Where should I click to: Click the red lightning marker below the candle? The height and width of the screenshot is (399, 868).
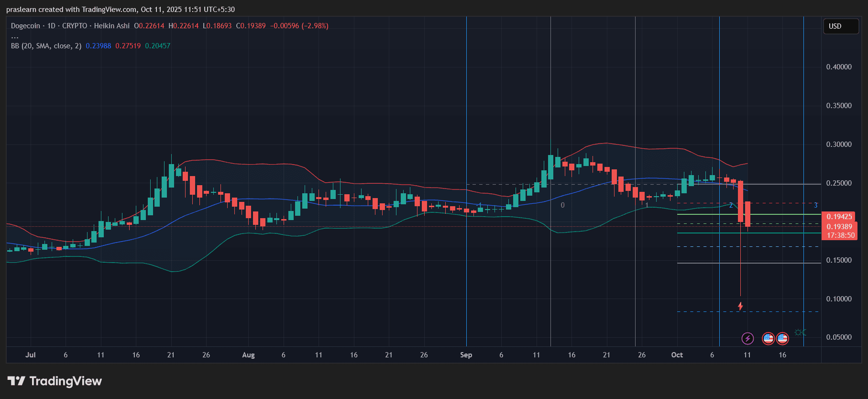tap(740, 306)
